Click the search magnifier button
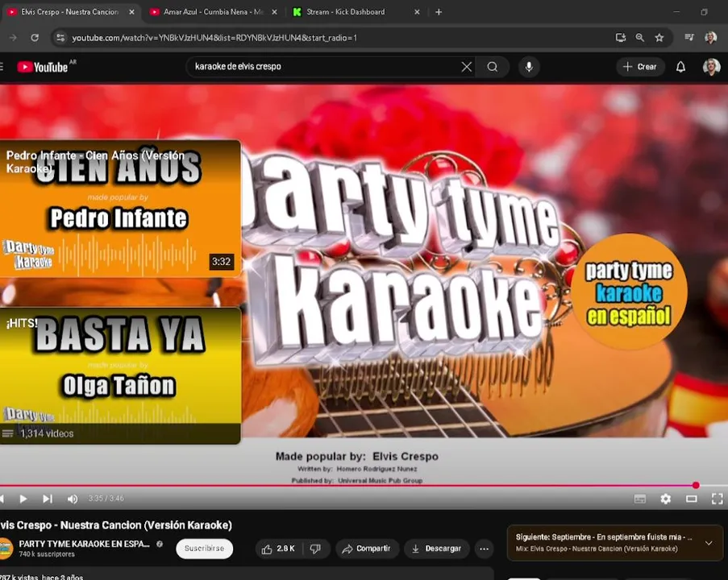The height and width of the screenshot is (580, 728). click(x=493, y=67)
